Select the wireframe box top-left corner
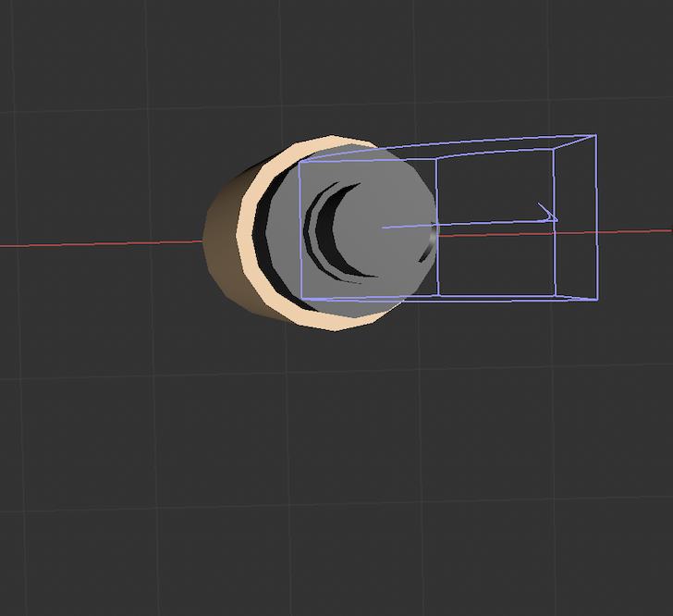The height and width of the screenshot is (616, 673). (x=300, y=163)
